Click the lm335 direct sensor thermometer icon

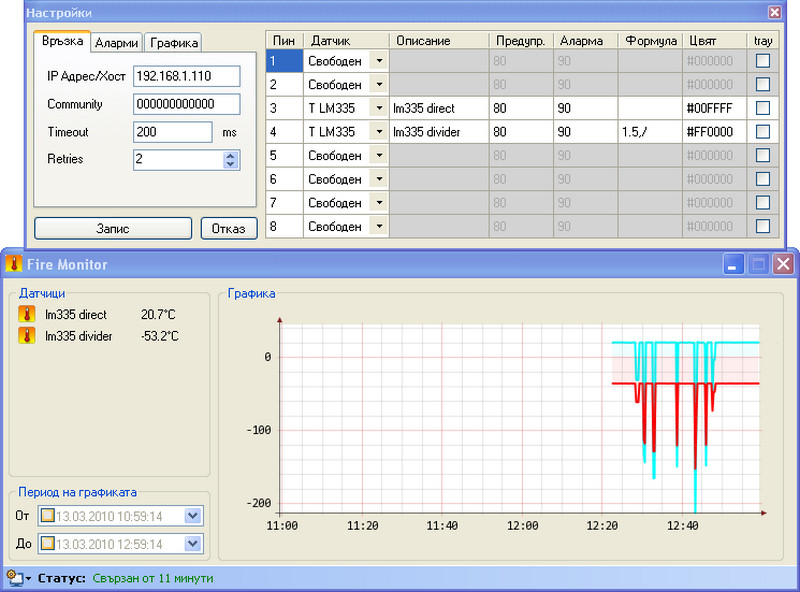click(x=26, y=315)
